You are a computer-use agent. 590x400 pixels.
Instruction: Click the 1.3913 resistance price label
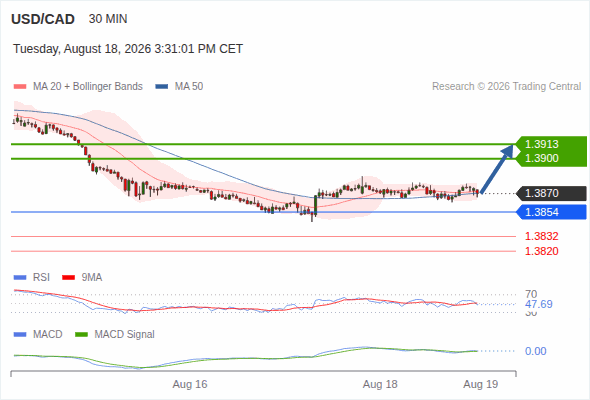[542, 144]
